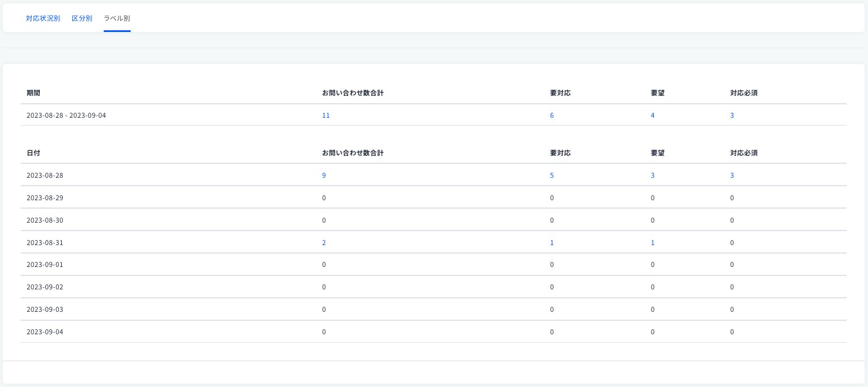Screen dimensions: 868x387
Task: Click the 期間 column header
Action: [33, 93]
